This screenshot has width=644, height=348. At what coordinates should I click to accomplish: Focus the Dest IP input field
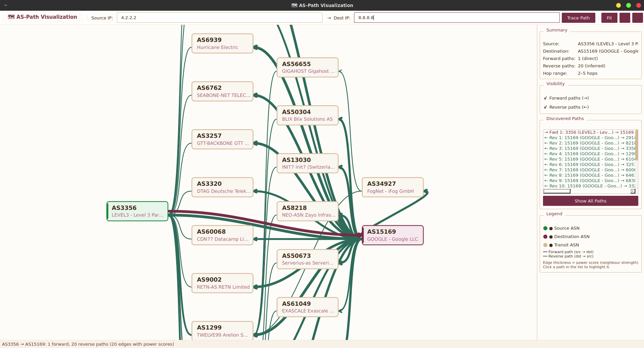click(x=456, y=18)
